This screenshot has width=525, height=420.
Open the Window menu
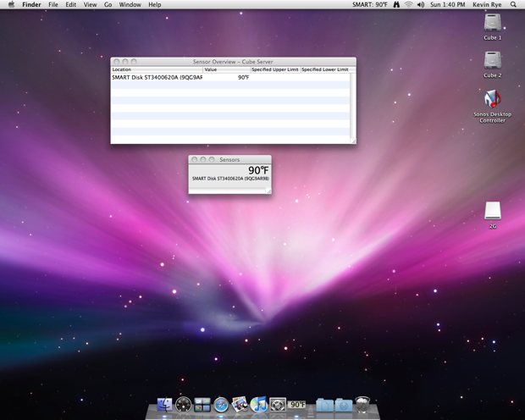coord(130,4)
